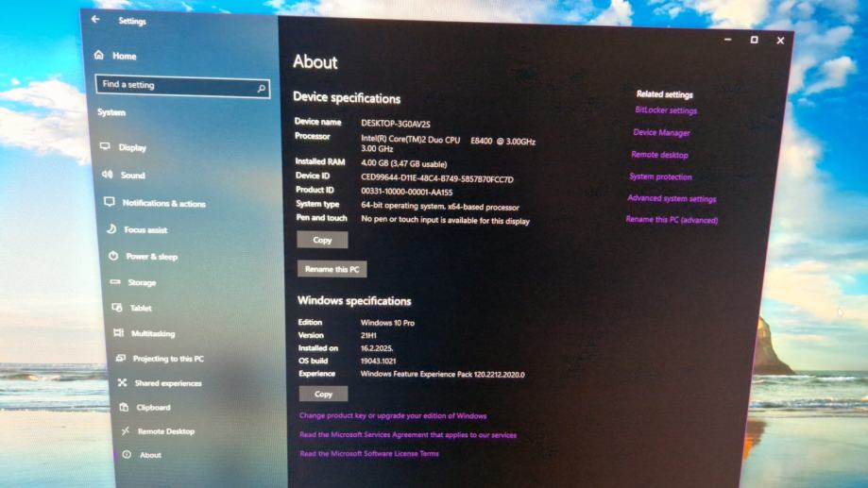Viewport: 868px width, 488px height.
Task: Click the Power & sleep icon
Action: (113, 256)
